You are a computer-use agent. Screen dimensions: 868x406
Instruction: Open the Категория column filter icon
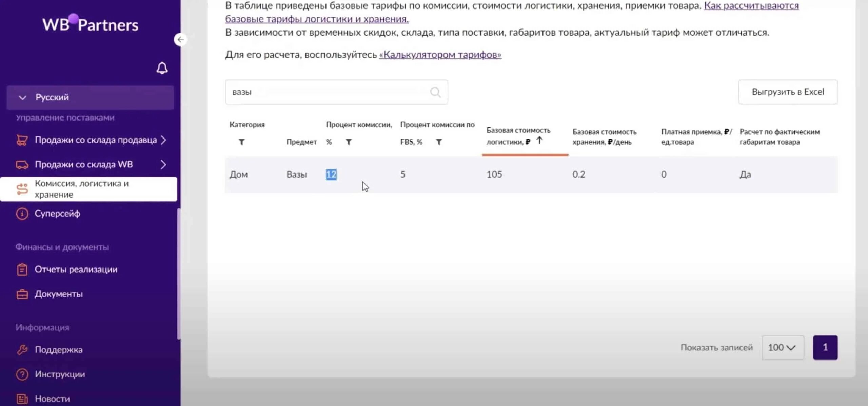point(241,142)
